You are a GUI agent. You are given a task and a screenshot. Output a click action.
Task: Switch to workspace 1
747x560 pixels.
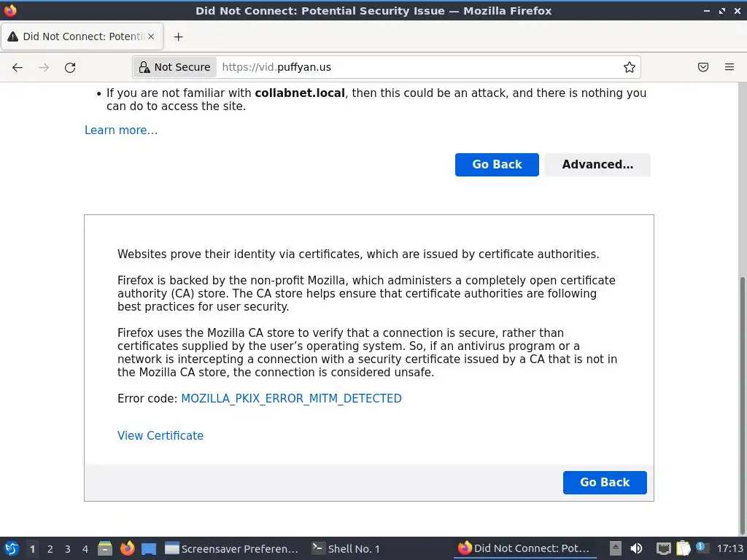pos(32,549)
